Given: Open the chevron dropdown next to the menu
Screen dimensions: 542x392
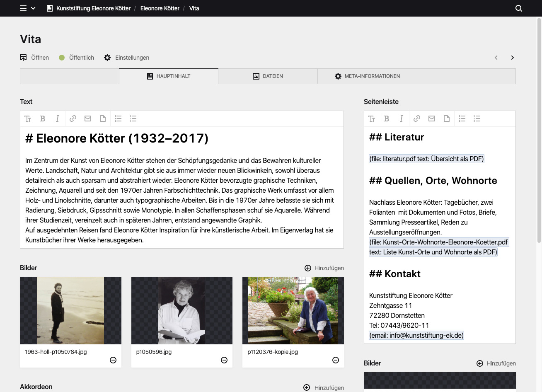Looking at the screenshot, I should tap(33, 8).
